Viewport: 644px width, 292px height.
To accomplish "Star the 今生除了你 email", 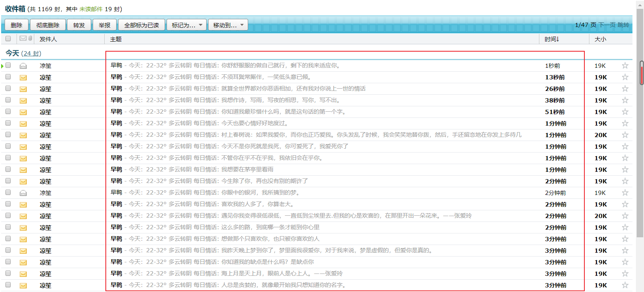I will pyautogui.click(x=625, y=181).
